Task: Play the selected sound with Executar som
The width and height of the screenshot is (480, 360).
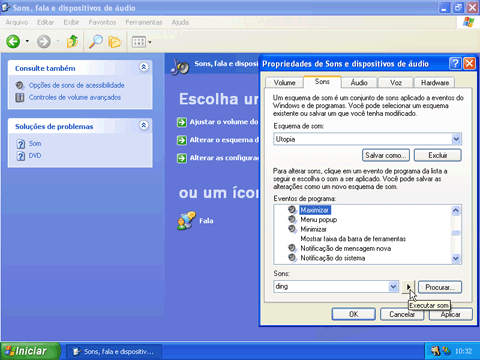Action: (408, 287)
